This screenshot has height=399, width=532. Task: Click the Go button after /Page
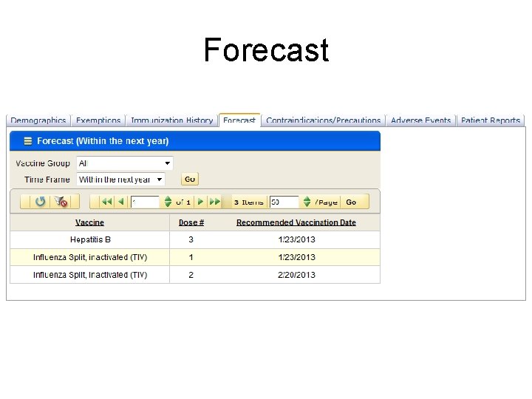(351, 202)
